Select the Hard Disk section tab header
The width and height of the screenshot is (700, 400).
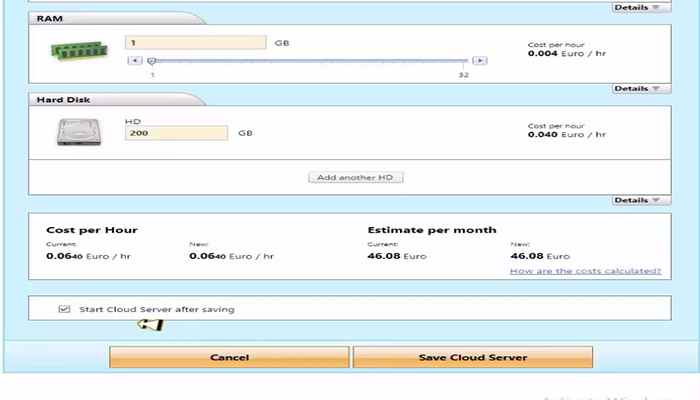(116, 100)
